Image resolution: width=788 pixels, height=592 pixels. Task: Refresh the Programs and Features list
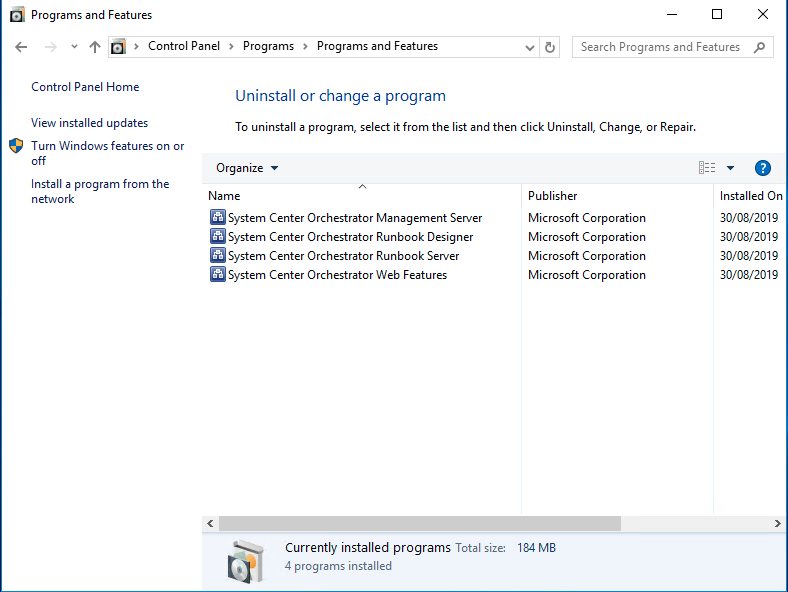pyautogui.click(x=550, y=47)
